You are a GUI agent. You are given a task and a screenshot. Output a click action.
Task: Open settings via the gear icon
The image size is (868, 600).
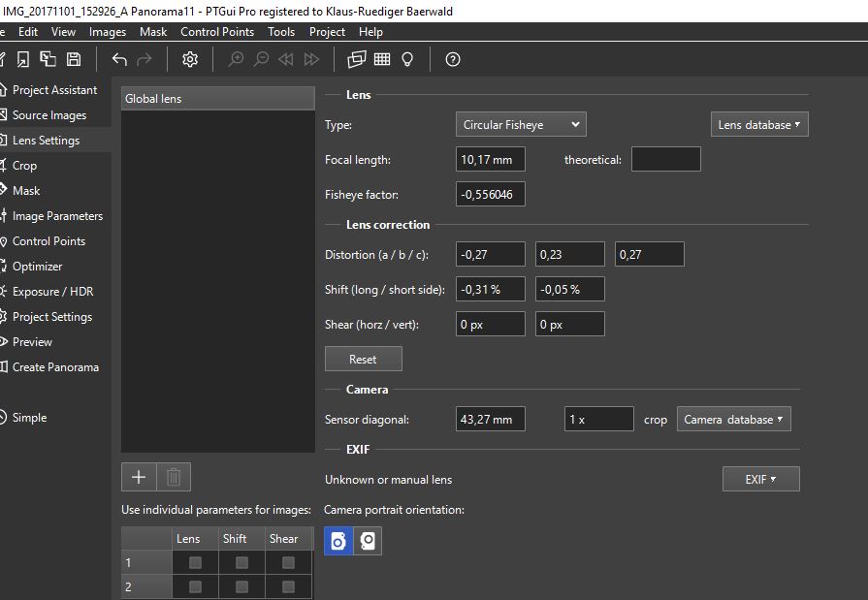pos(190,59)
